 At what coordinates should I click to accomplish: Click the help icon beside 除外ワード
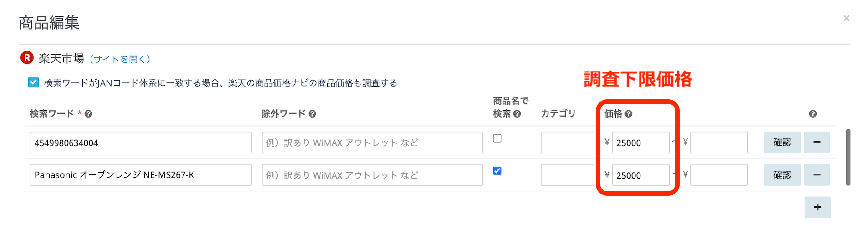[x=312, y=114]
